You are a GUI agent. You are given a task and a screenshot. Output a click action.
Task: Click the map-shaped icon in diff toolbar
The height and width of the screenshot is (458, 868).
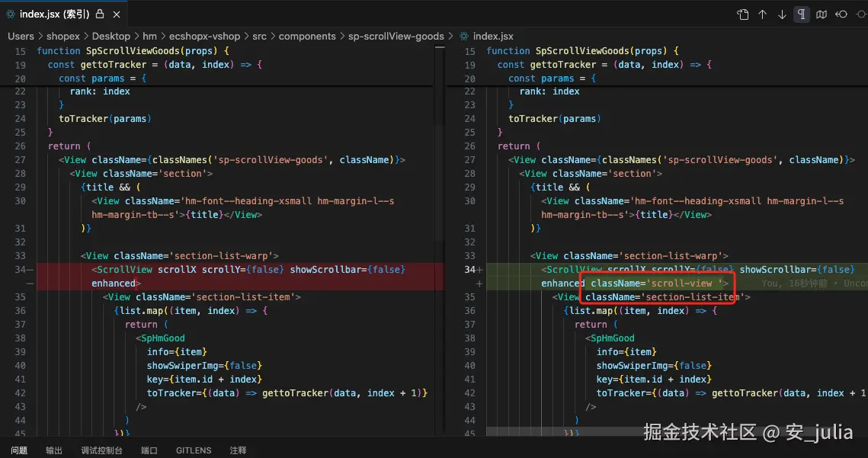coord(822,14)
